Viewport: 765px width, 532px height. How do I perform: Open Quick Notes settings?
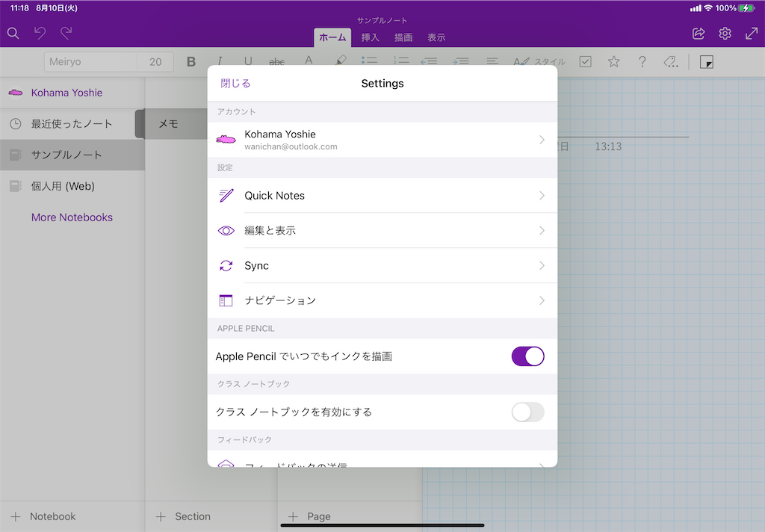[382, 196]
